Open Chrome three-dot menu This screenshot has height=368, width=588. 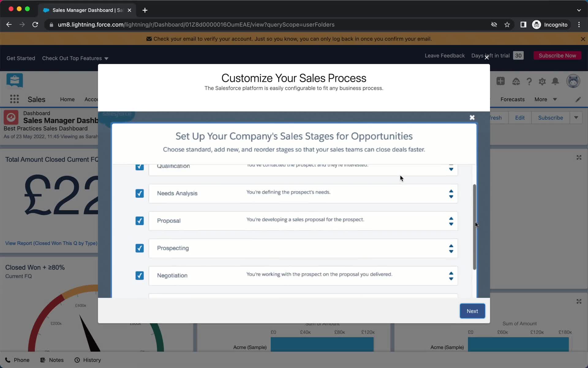(579, 25)
